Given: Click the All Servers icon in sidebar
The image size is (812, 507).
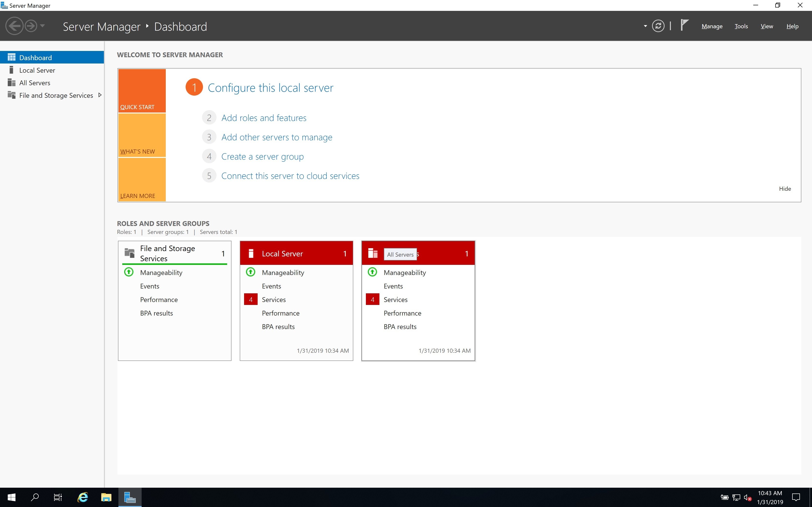Looking at the screenshot, I should [11, 82].
